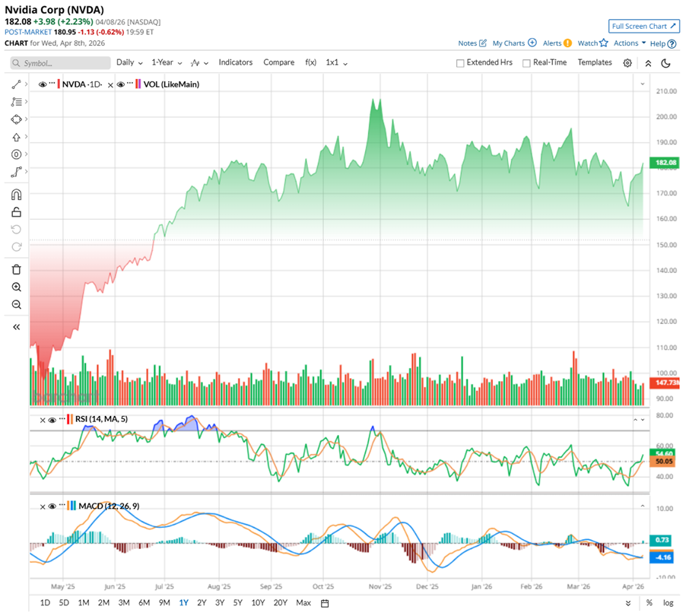Choose the shapes drawing tool
The width and height of the screenshot is (686, 616).
point(16,119)
